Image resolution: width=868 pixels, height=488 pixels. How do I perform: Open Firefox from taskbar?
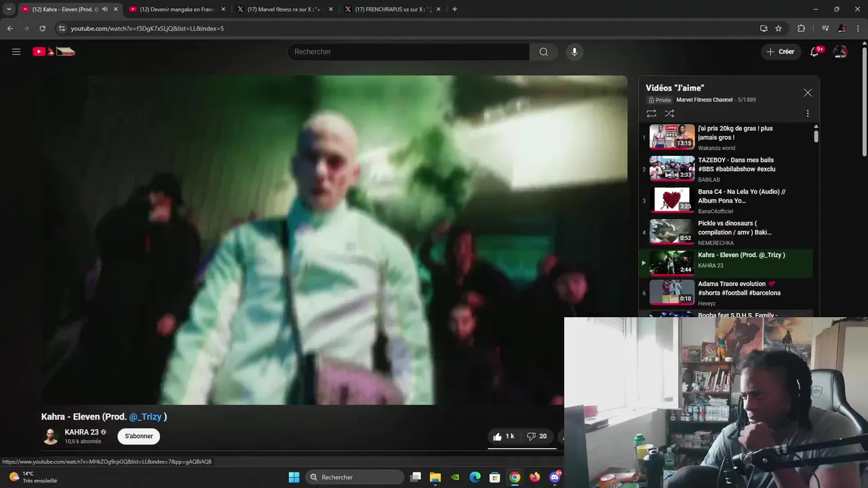point(535,477)
